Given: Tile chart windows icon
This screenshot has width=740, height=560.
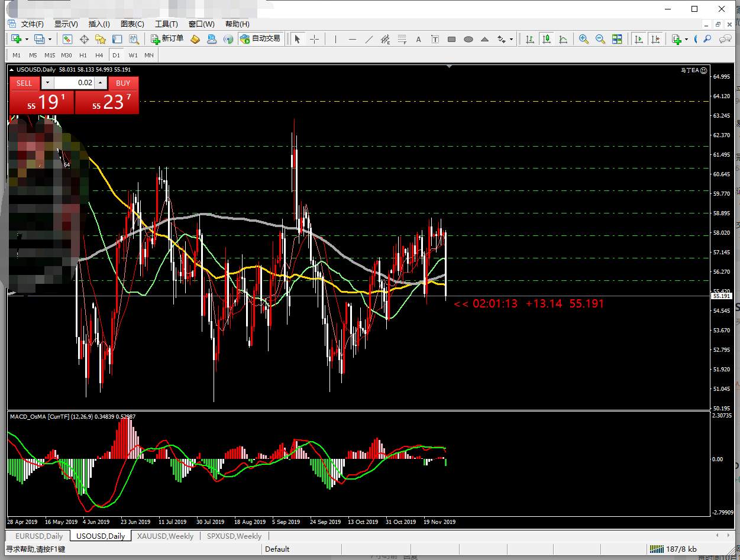Looking at the screenshot, I should point(617,39).
